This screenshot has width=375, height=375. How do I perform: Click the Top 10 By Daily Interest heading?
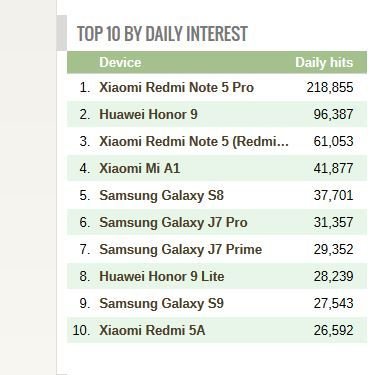click(162, 34)
